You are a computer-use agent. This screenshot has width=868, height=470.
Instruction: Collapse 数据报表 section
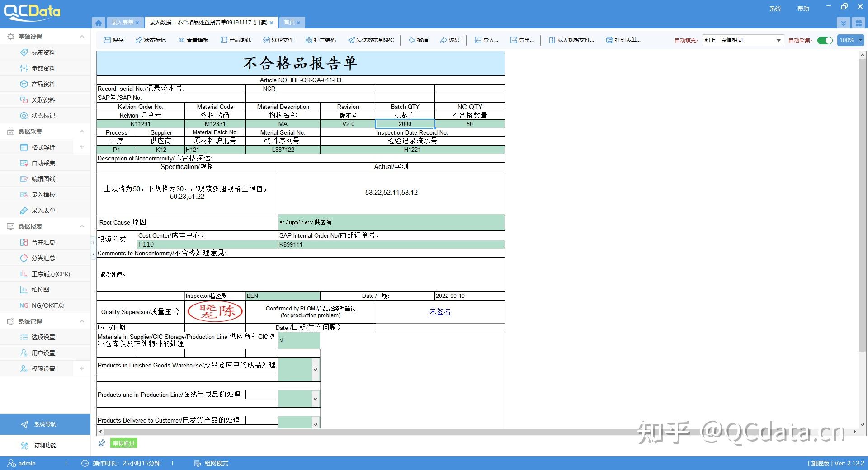pyautogui.click(x=82, y=226)
